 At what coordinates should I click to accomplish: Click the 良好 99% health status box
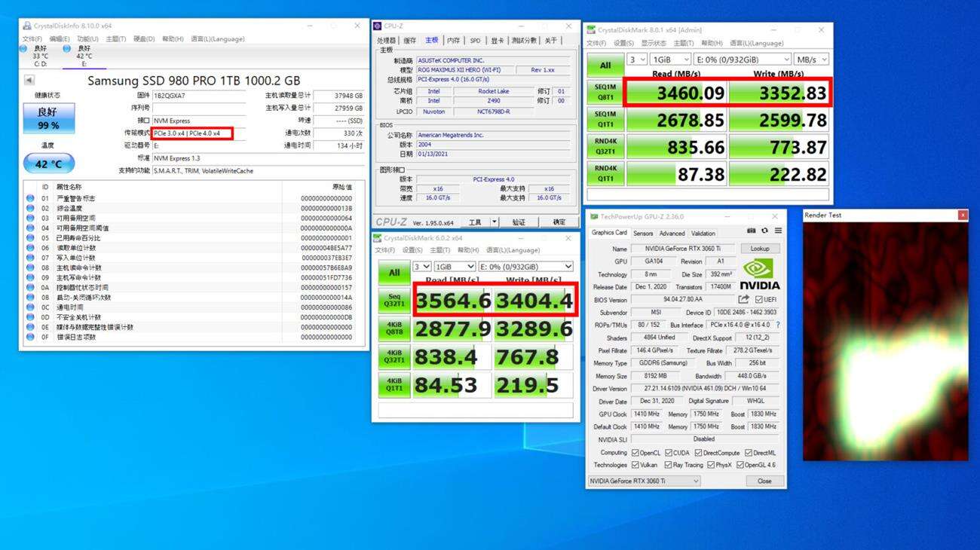48,118
